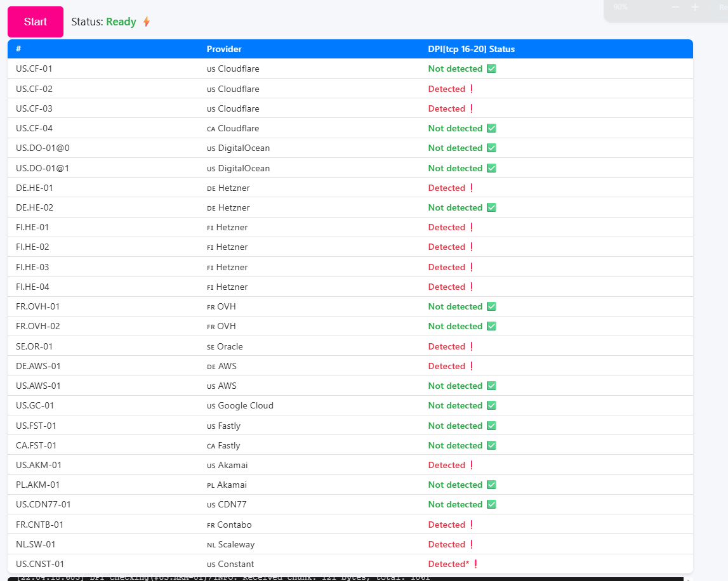Viewport: 728px width, 581px height.
Task: Select the US.CNST-01 row identifier
Action: point(40,565)
